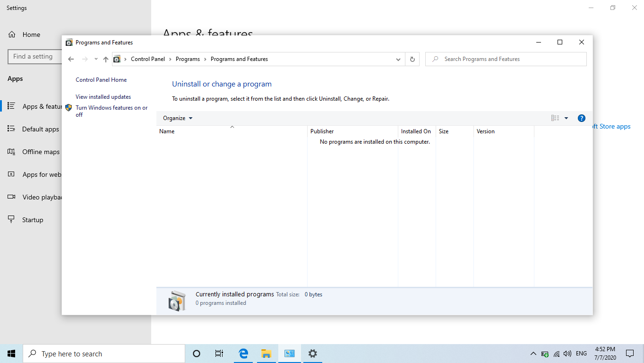Click the address bar Programs and Features icon
Viewport: 644px width, 363px height.
click(x=117, y=59)
